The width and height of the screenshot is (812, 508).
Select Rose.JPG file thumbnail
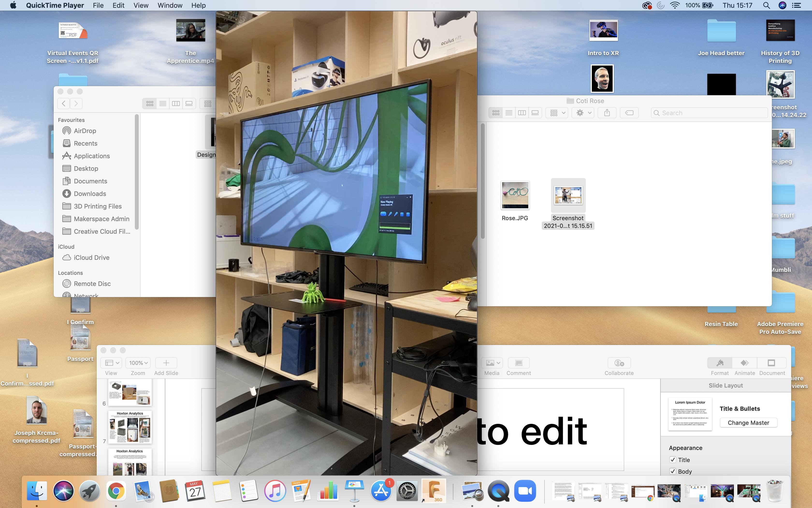coord(515,195)
